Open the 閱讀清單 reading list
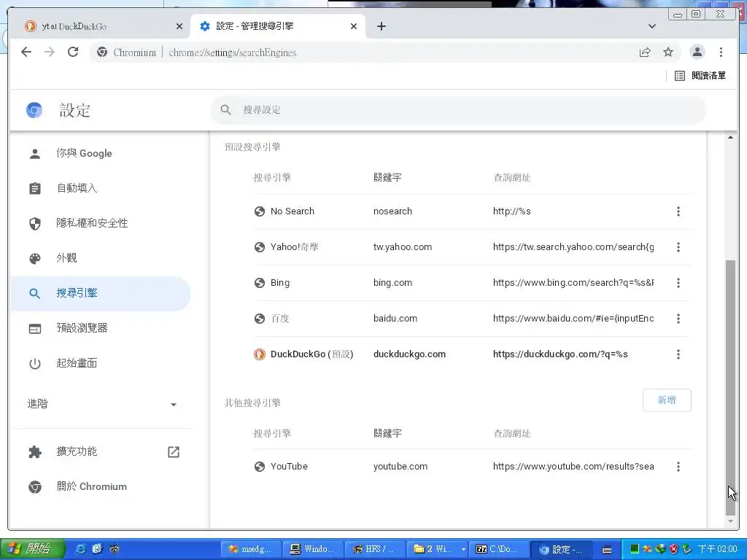Viewport: 747px width, 560px height. point(700,75)
